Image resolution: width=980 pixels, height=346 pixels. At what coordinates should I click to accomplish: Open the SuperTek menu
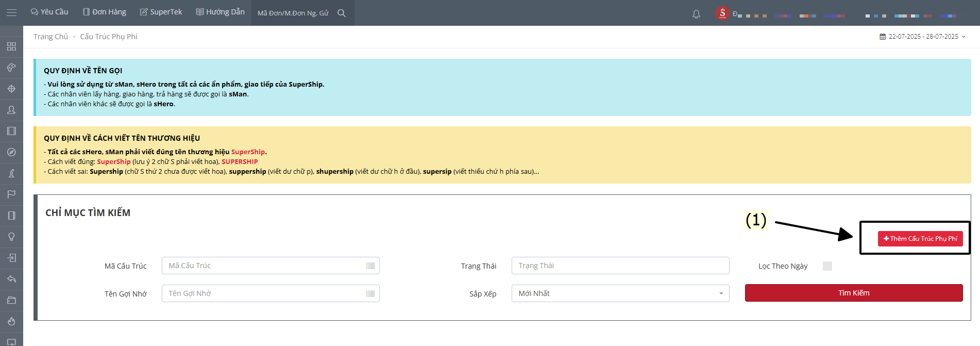161,12
